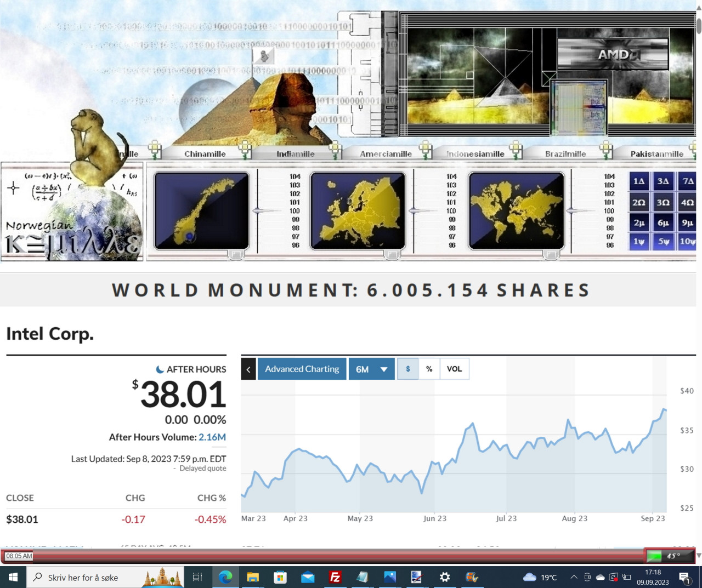Click the 3Δ grid button
The width and height of the screenshot is (702, 588).
(x=663, y=181)
